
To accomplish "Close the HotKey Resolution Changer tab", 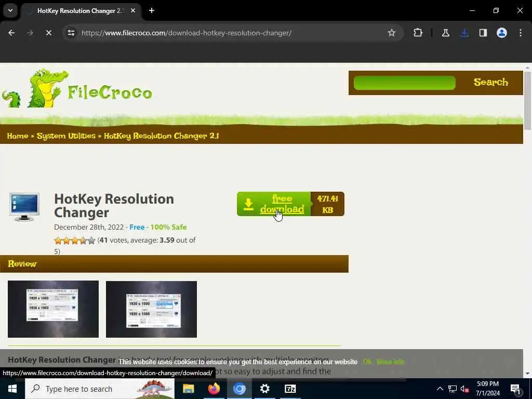I will click(x=133, y=10).
